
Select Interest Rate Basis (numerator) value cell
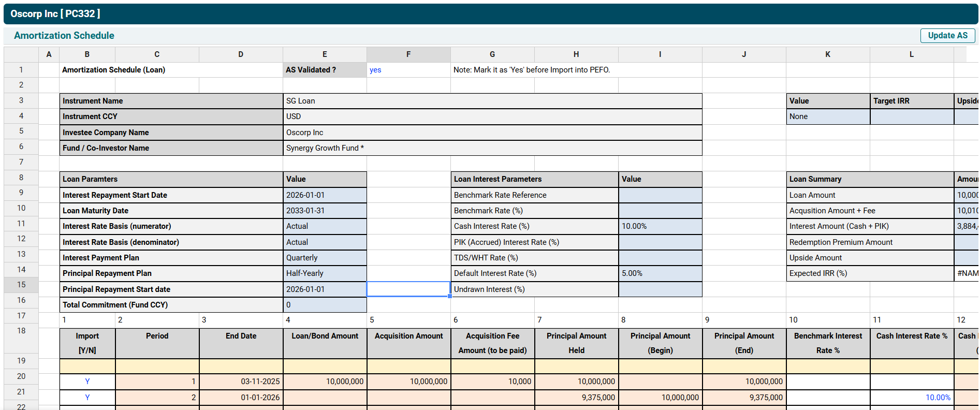(325, 226)
